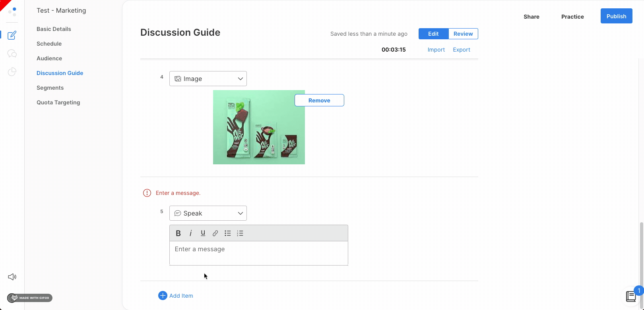Screen dimensions: 644x310
Task: Click the Add Item link
Action: pyautogui.click(x=181, y=296)
